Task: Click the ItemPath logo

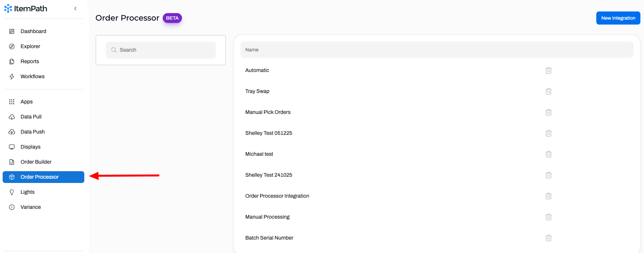Action: coord(25,9)
